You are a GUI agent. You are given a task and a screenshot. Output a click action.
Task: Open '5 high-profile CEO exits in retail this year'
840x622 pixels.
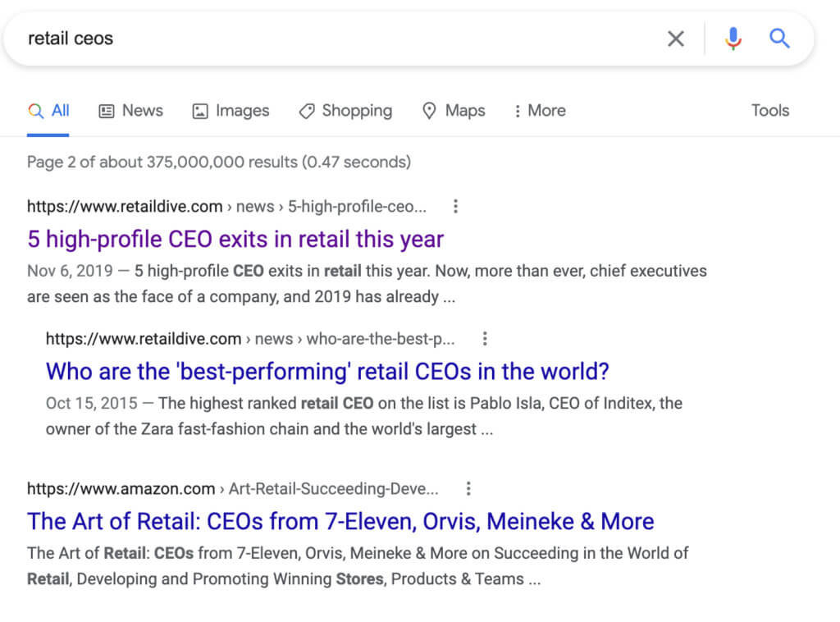235,239
